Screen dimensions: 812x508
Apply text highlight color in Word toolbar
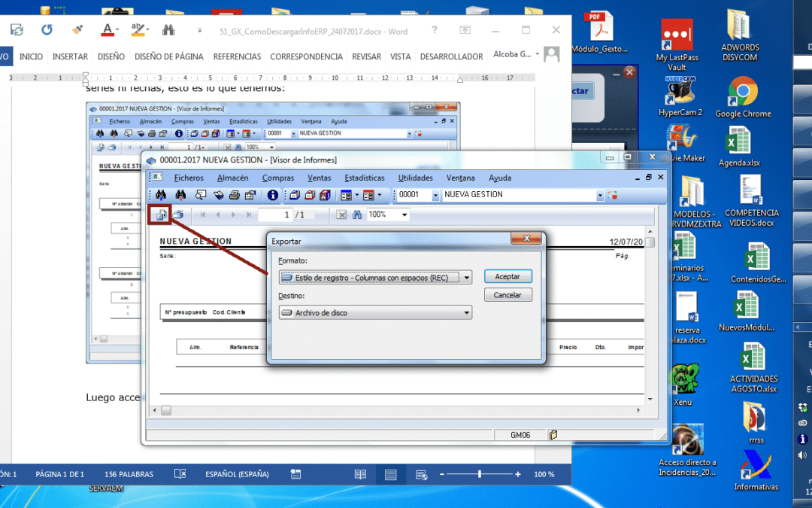[138, 30]
